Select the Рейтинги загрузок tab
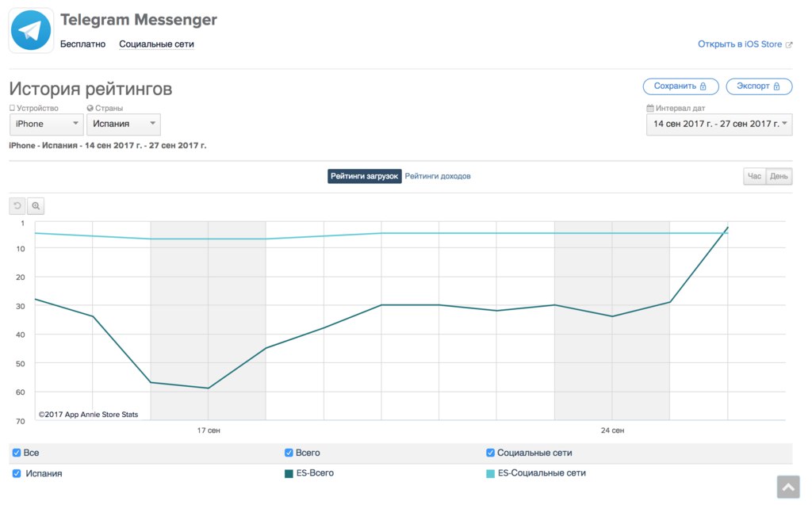 [364, 176]
